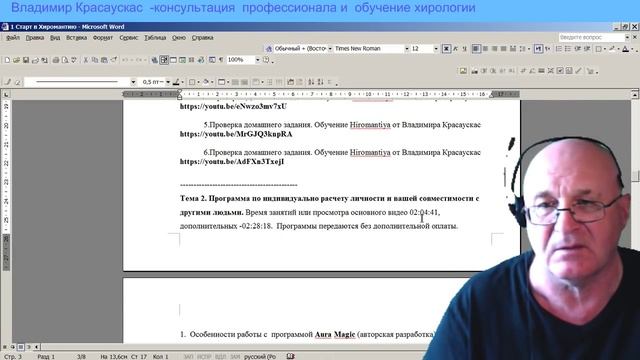Click the bulleted list icon
The width and height of the screenshot is (640, 360).
pyautogui.click(x=568, y=49)
